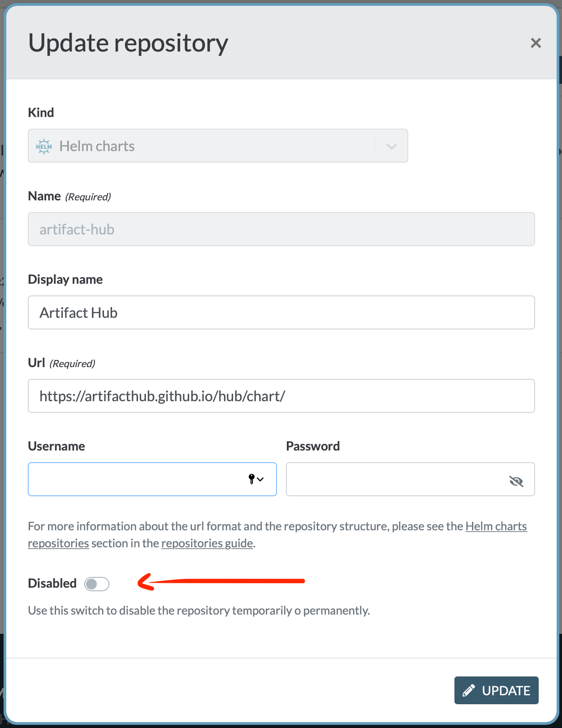The width and height of the screenshot is (562, 728).
Task: Click inside the empty Username input
Action: point(134,479)
